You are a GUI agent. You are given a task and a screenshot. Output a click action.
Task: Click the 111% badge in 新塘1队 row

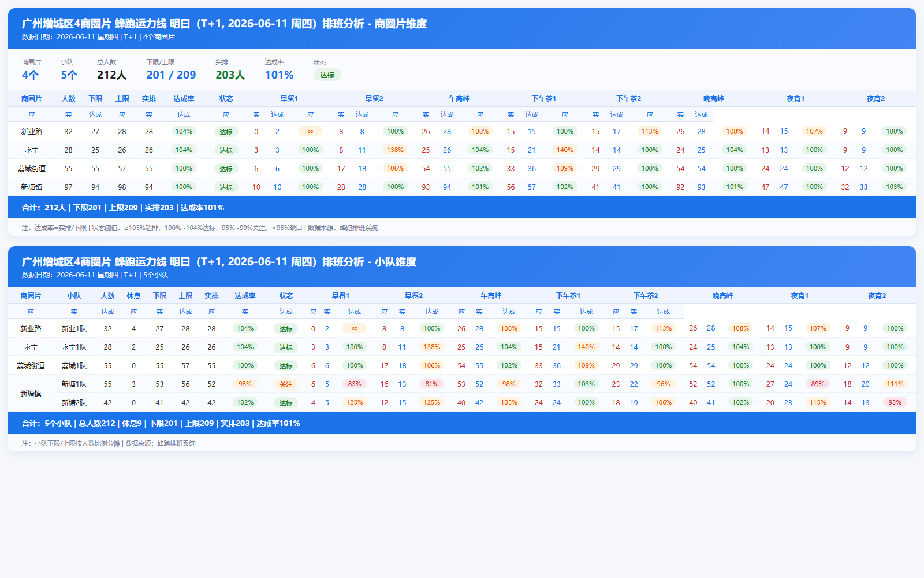pos(895,384)
